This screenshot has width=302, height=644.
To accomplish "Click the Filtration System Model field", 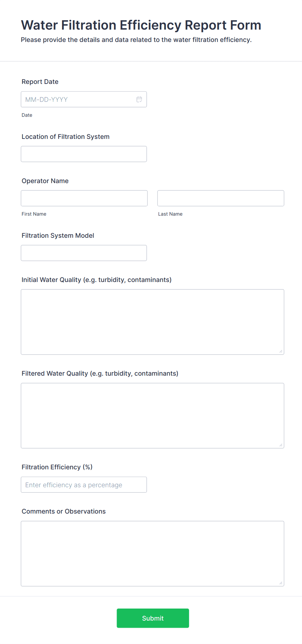I will pyautogui.click(x=84, y=253).
